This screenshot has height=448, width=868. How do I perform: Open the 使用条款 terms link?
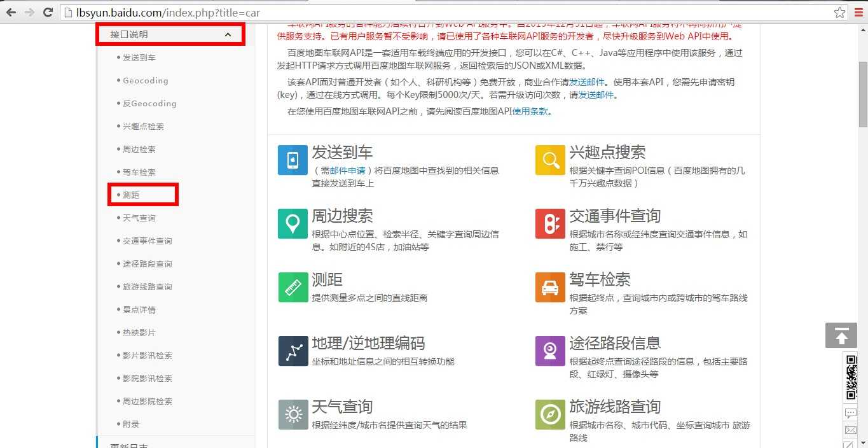(530, 111)
